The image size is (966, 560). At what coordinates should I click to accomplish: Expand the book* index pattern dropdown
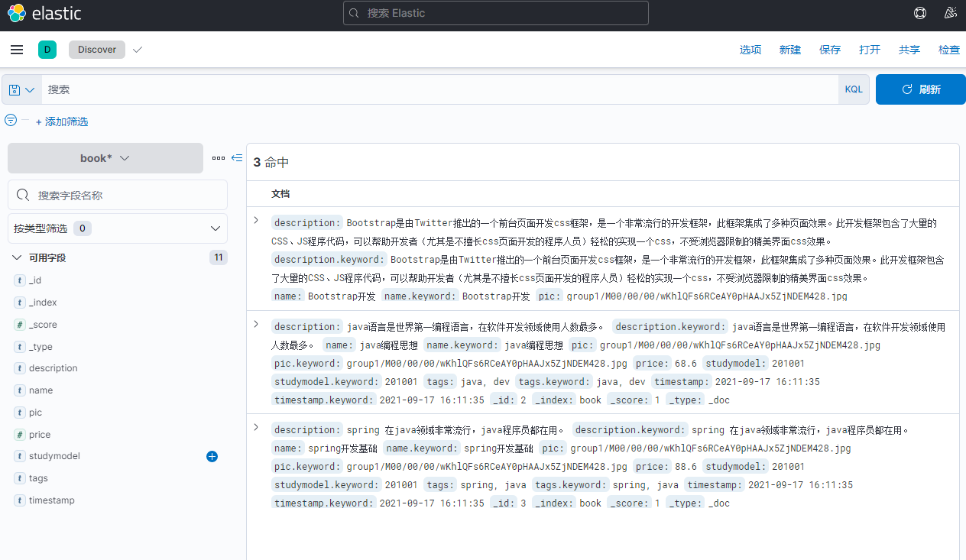point(105,158)
